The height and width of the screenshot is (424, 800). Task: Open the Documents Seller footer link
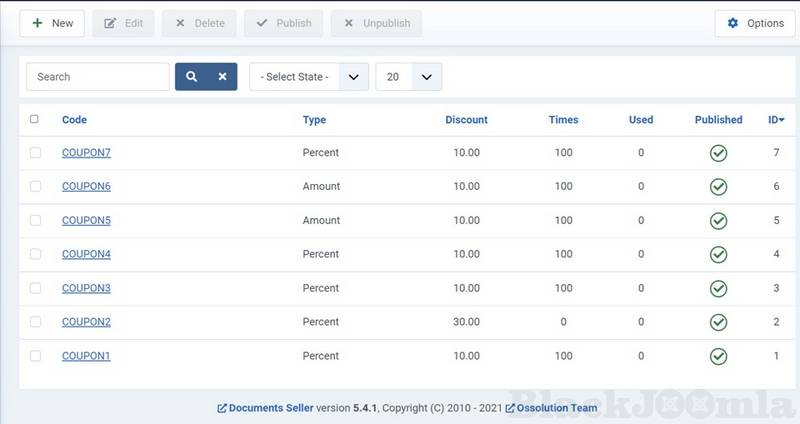coord(270,408)
